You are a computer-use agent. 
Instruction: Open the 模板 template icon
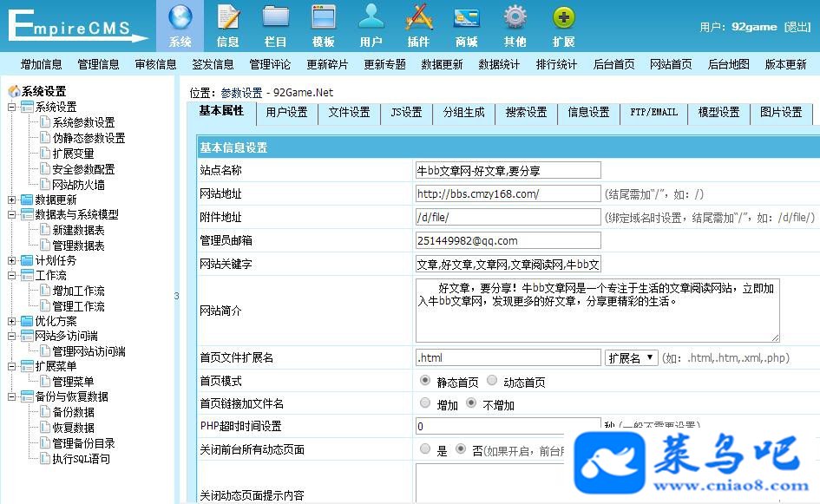point(323,17)
